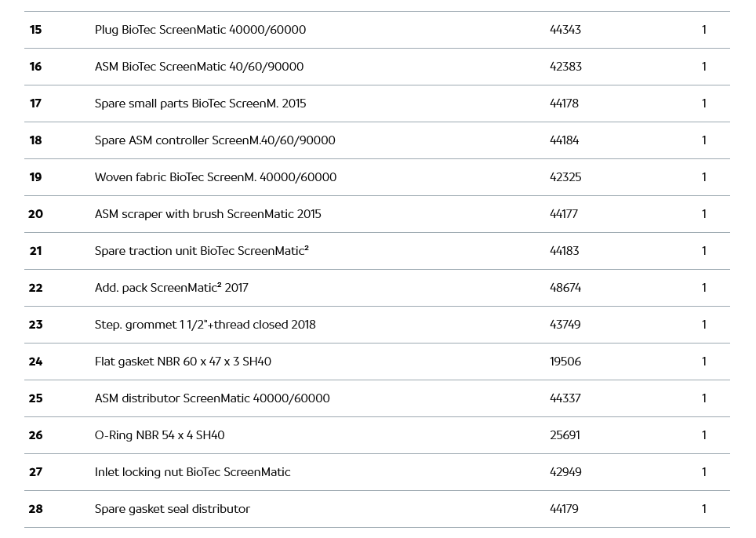The image size is (756, 538).
Task: Click O-Ring NBR 54 x 4 SH40
Action: point(159,435)
